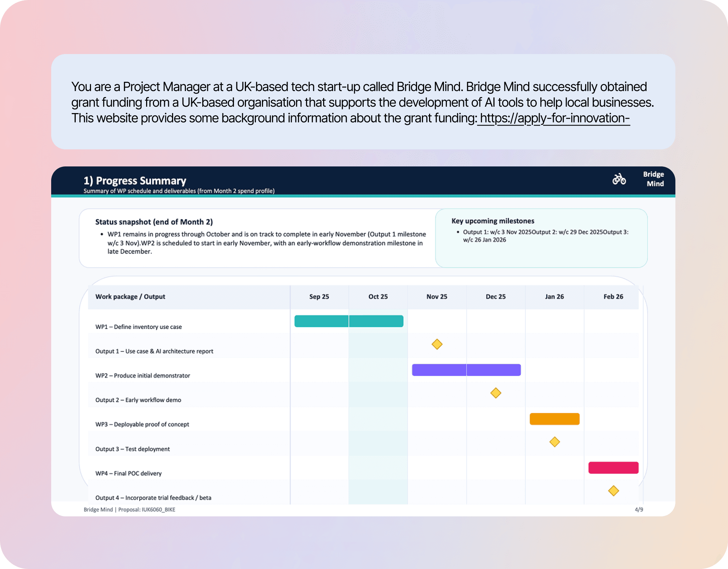Click the Output 1 yellow diamond milestone
Viewport: 728px width, 569px height.
click(437, 344)
